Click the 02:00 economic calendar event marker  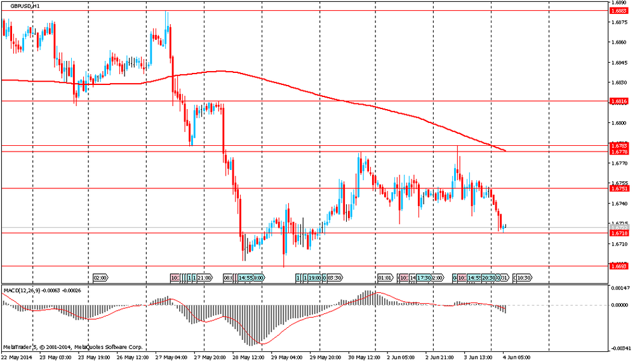[100, 278]
